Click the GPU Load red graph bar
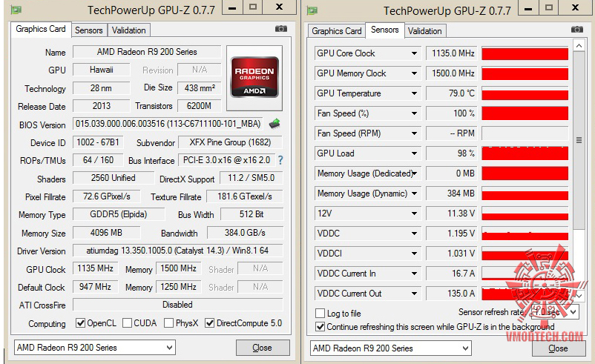 525,153
